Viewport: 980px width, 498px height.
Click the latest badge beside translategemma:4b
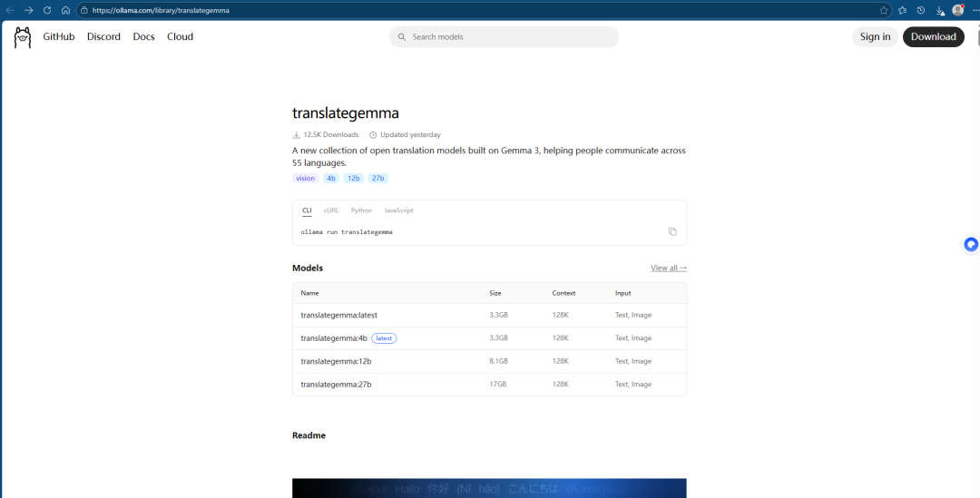[384, 338]
